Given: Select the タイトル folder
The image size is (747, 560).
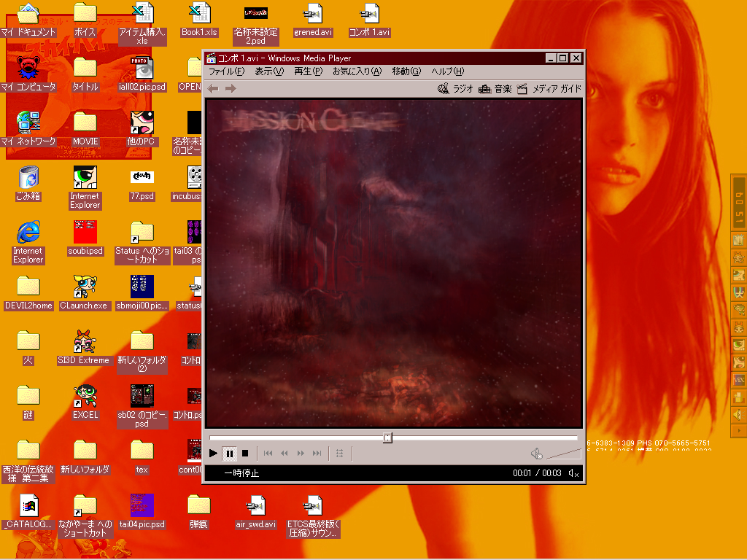Looking at the screenshot, I should click(85, 75).
